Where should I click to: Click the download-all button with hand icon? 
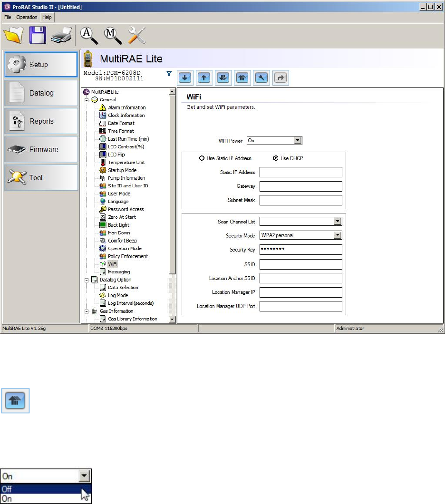(223, 78)
